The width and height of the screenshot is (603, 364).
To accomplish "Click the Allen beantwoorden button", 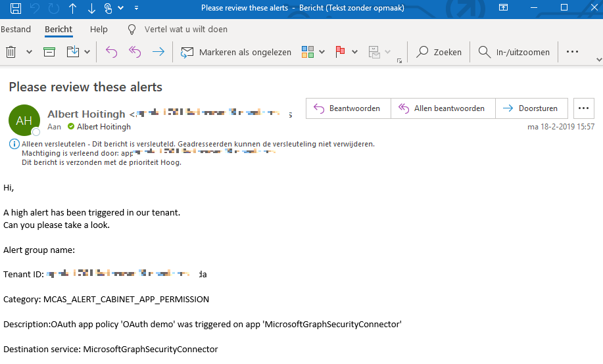I will coord(443,108).
